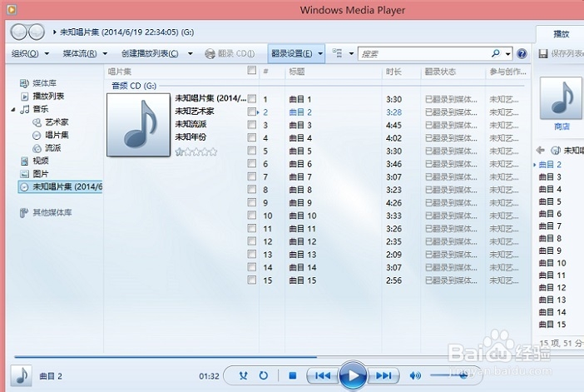Sort by the 标题 column header
The image size is (584, 392).
pyautogui.click(x=297, y=72)
